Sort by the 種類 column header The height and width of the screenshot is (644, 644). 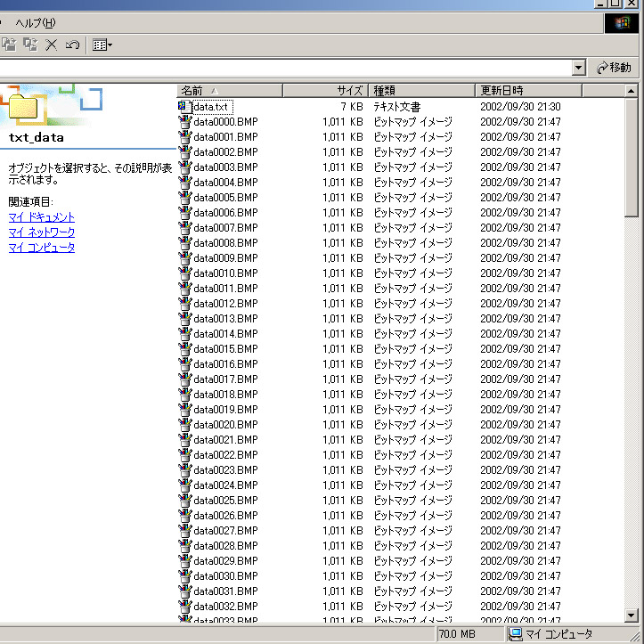(x=422, y=90)
